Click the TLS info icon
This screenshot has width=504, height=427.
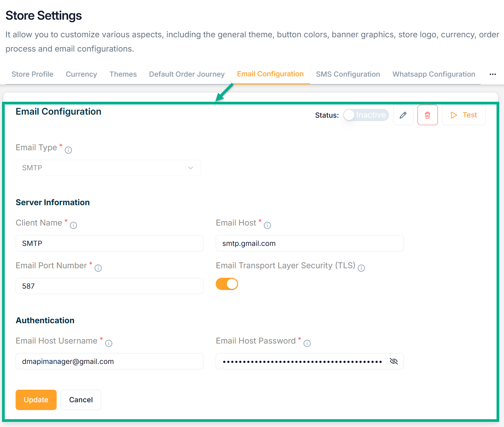click(x=361, y=268)
